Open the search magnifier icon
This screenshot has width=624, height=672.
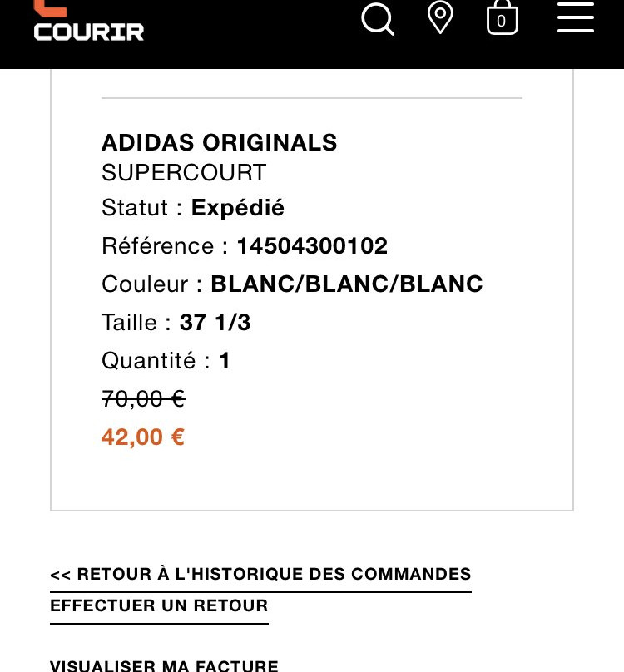378,18
